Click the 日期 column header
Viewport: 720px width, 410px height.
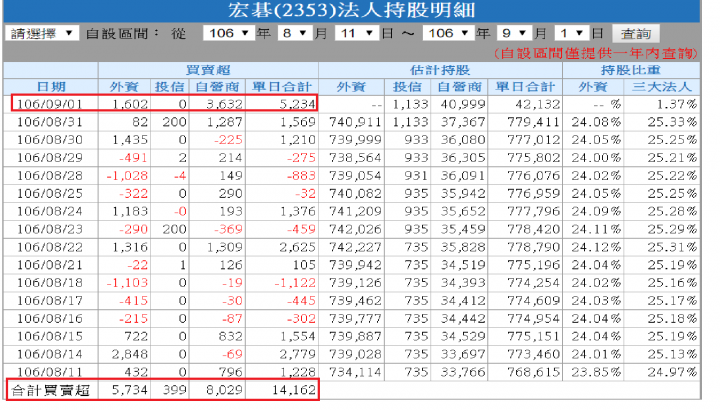coord(51,87)
